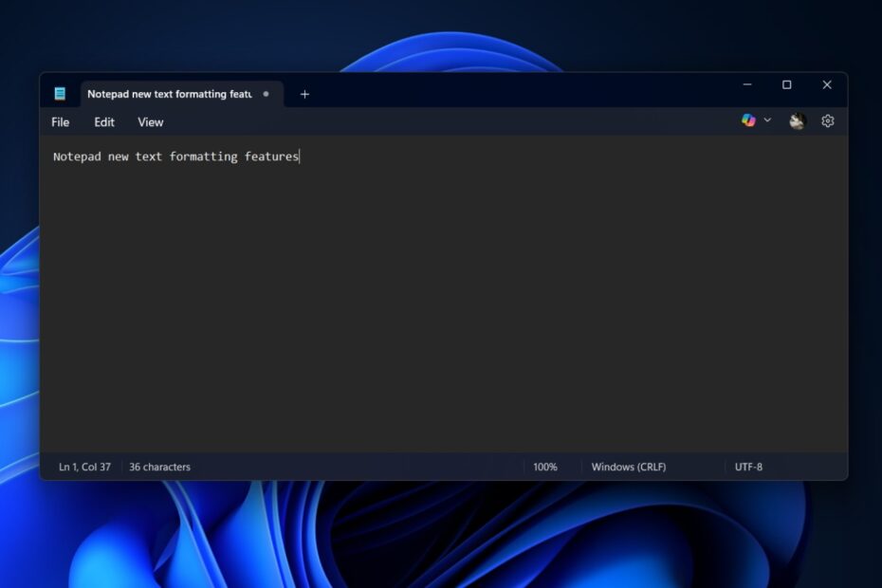
Task: Minimize the Notepad window
Action: [747, 85]
